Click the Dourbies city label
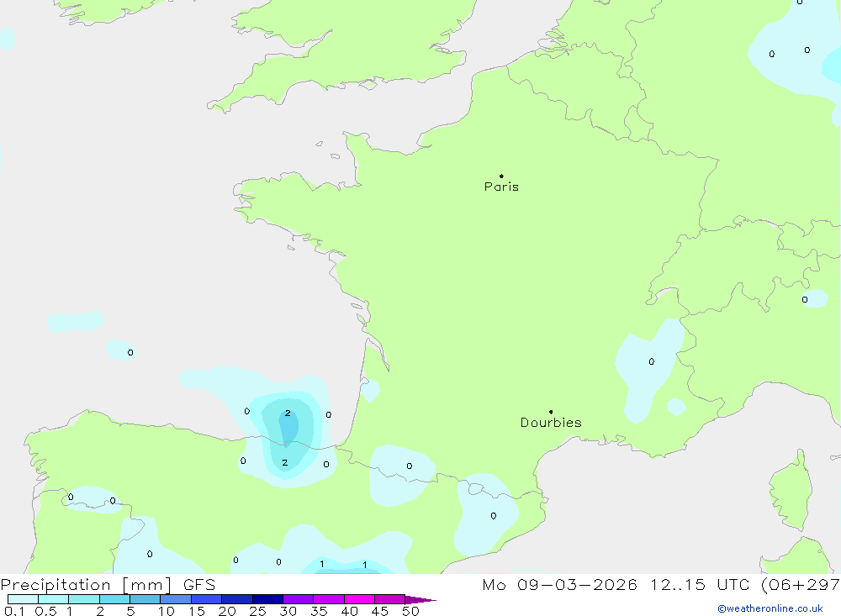Screen dimensions: 841x616 pos(551,423)
